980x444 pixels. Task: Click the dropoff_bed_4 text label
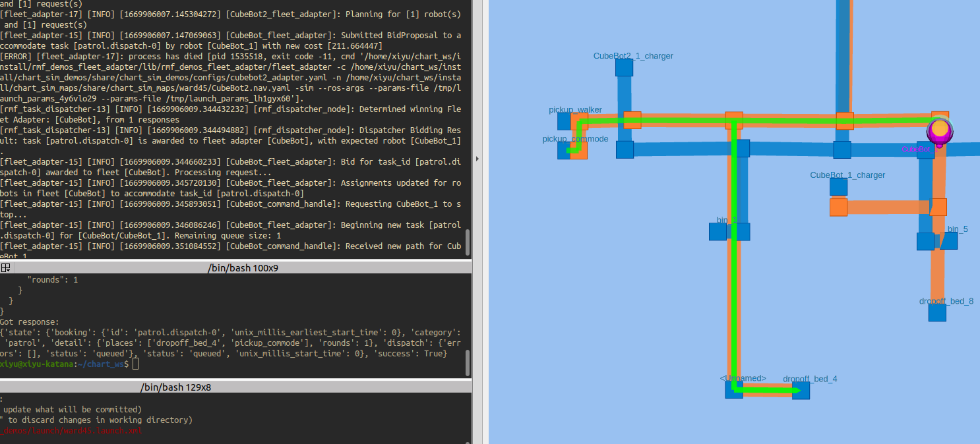810,379
